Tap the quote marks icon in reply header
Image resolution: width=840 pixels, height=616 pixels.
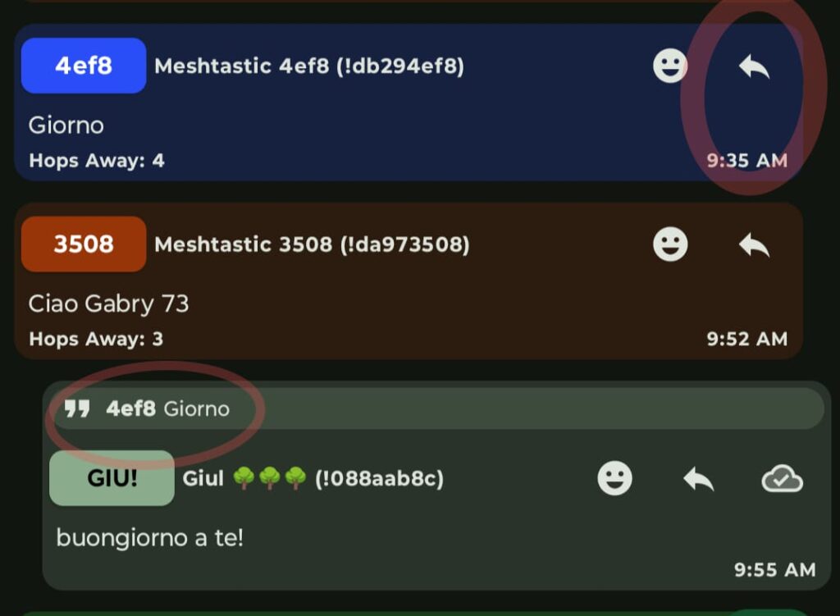click(x=76, y=408)
